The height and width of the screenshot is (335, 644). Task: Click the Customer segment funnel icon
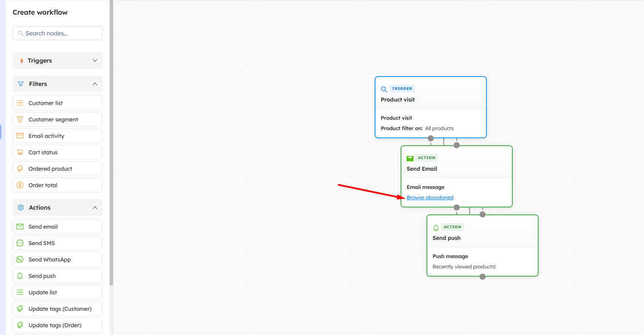coord(20,119)
